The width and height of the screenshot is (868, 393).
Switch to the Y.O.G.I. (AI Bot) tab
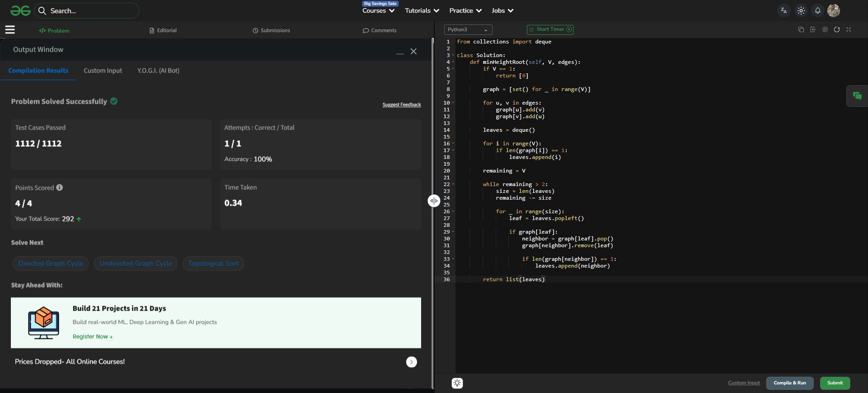coord(158,71)
